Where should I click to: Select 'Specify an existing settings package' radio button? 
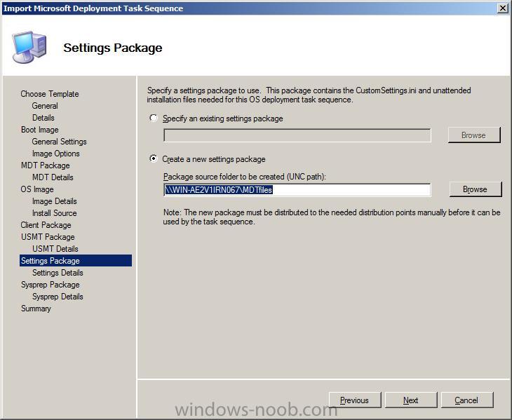pos(154,118)
